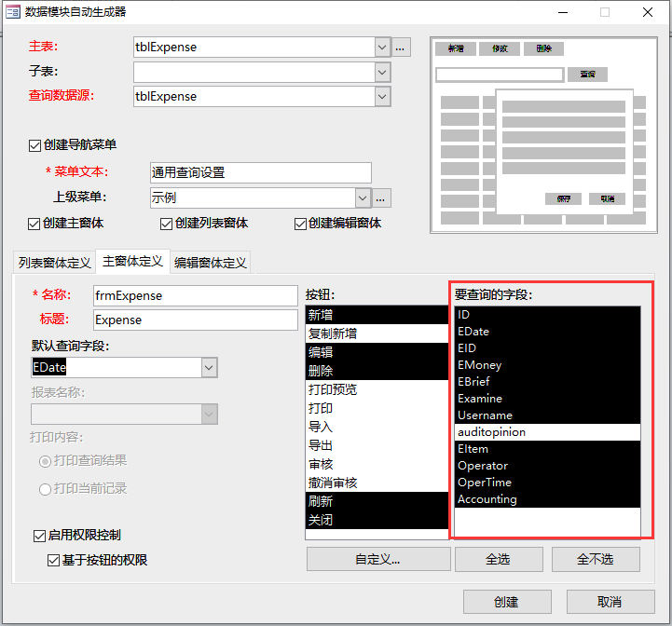Select 撤消审核 in the buttons list

point(377,483)
